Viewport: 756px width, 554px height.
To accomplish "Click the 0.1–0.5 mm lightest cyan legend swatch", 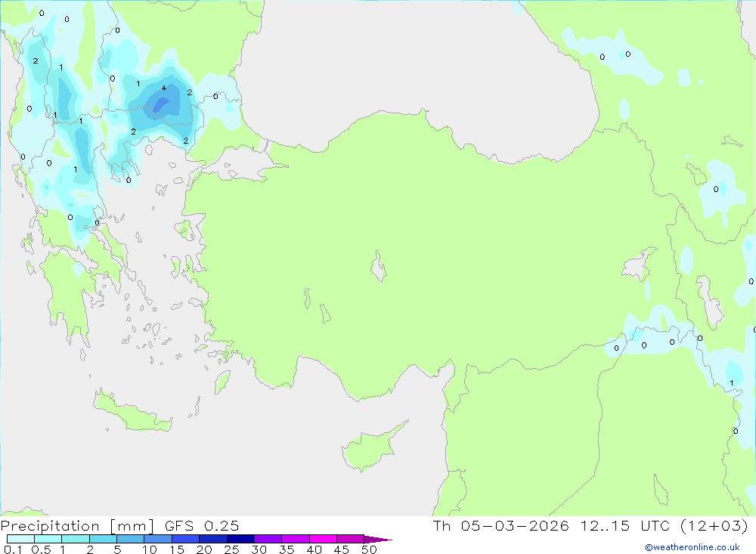I will (x=20, y=539).
